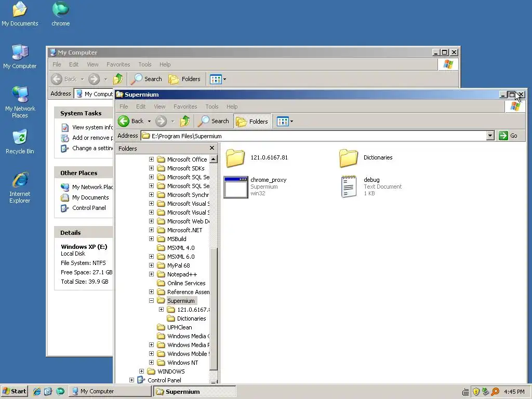Viewport: 532px width, 399px height.
Task: Expand the 121.0.6167 subfolder tree node
Action: tap(161, 309)
